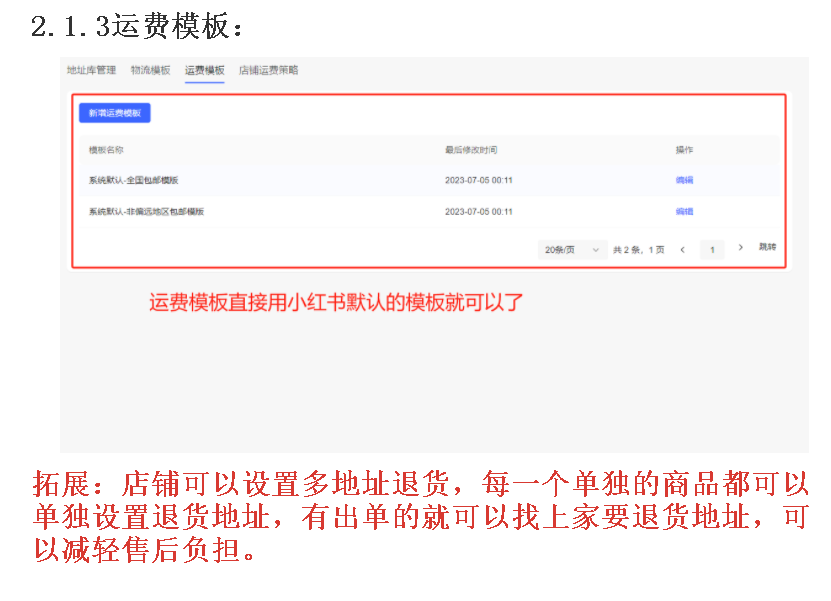Viewport: 831px width, 601px height.
Task: Click the next page arrow
Action: [x=740, y=247]
